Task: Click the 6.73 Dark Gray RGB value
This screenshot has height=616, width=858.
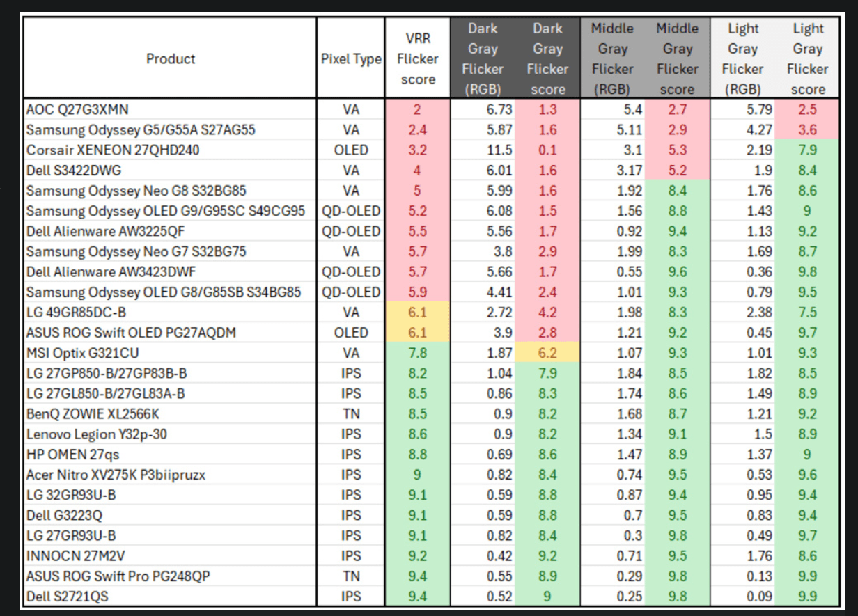Action: (x=483, y=110)
